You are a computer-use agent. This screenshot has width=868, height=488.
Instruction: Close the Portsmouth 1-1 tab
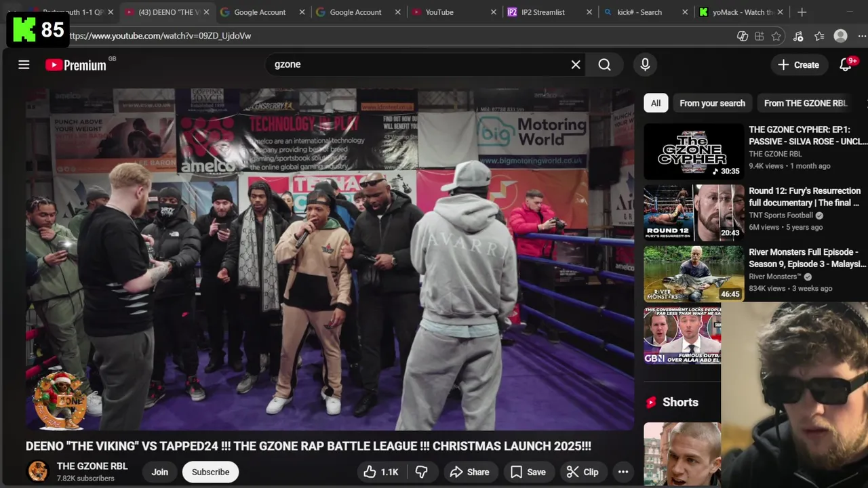(111, 12)
